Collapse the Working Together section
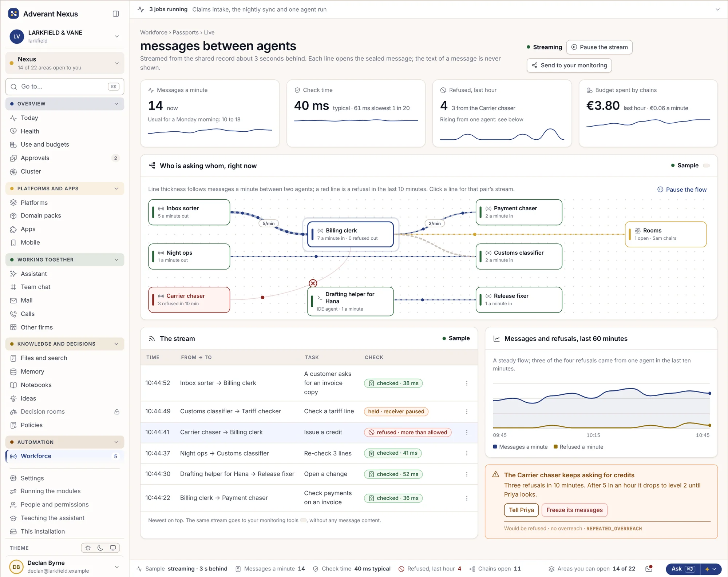The image size is (728, 577). (65, 260)
